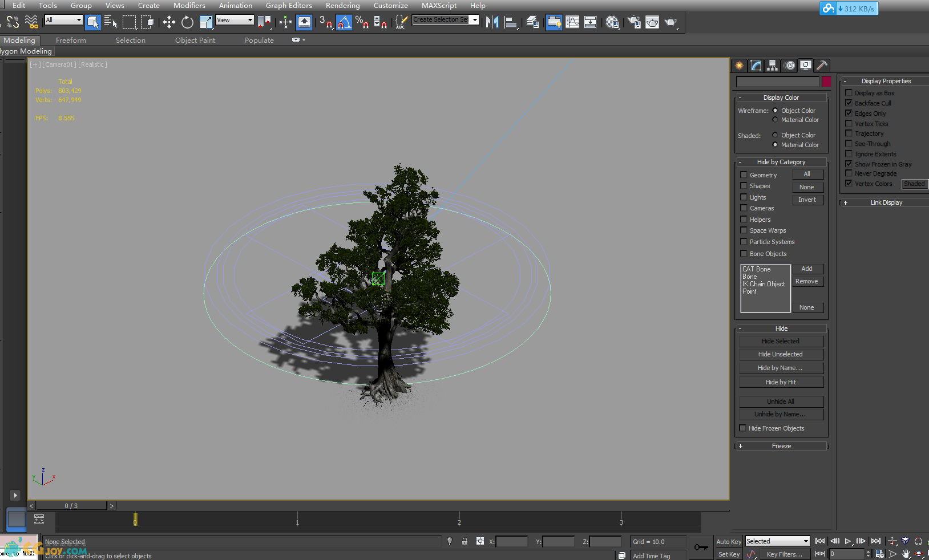Open Select by Name dialog icon
Image resolution: width=929 pixels, height=560 pixels.
111,22
